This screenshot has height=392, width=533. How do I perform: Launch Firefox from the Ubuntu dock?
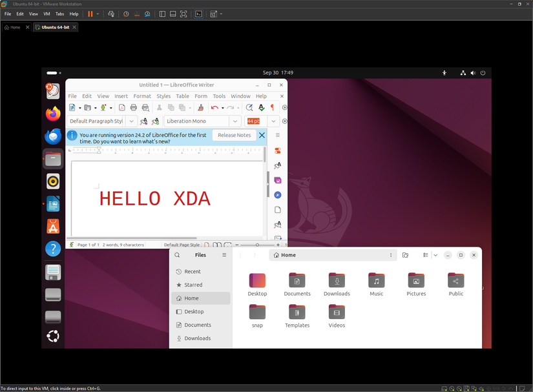click(x=53, y=113)
